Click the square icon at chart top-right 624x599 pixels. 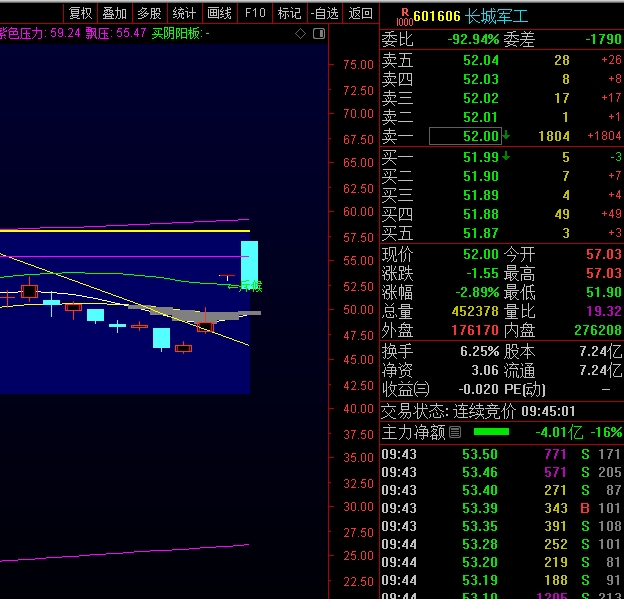(x=319, y=34)
